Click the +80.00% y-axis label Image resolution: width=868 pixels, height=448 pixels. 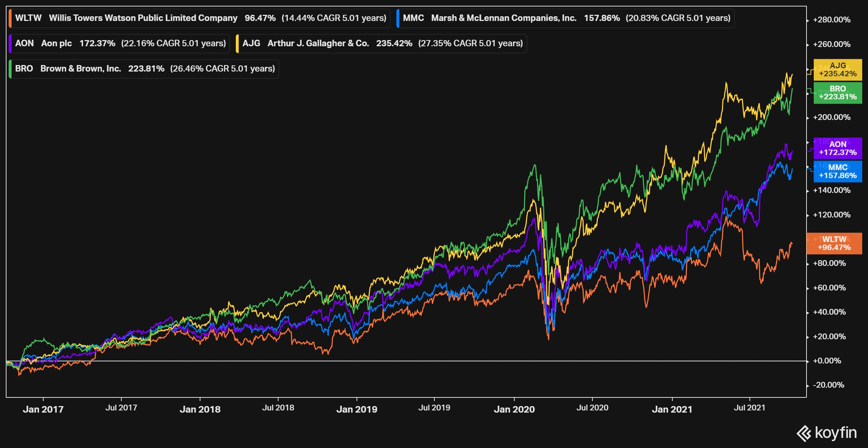coord(829,263)
